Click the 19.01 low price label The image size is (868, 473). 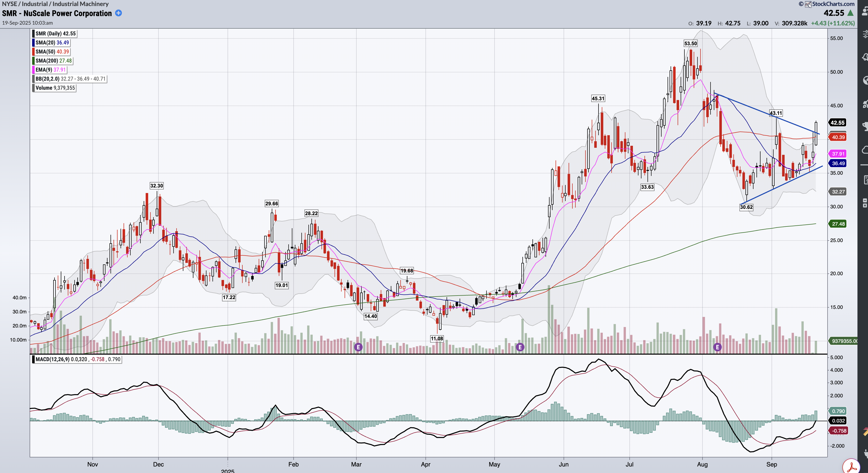coord(282,285)
